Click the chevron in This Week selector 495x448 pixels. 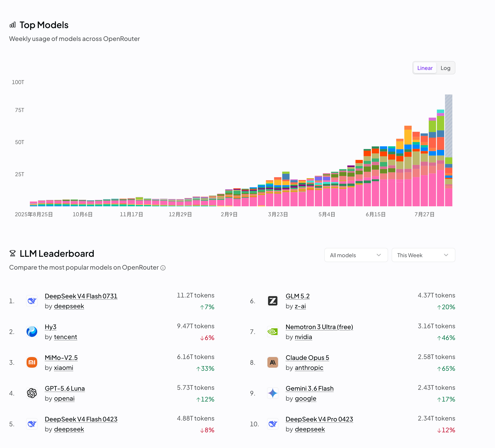click(x=446, y=255)
